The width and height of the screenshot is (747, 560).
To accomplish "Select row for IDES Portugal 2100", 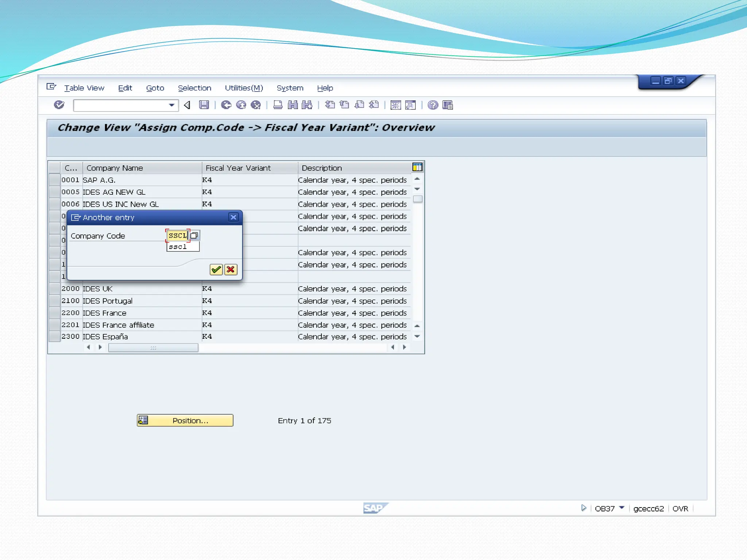I will click(x=54, y=300).
